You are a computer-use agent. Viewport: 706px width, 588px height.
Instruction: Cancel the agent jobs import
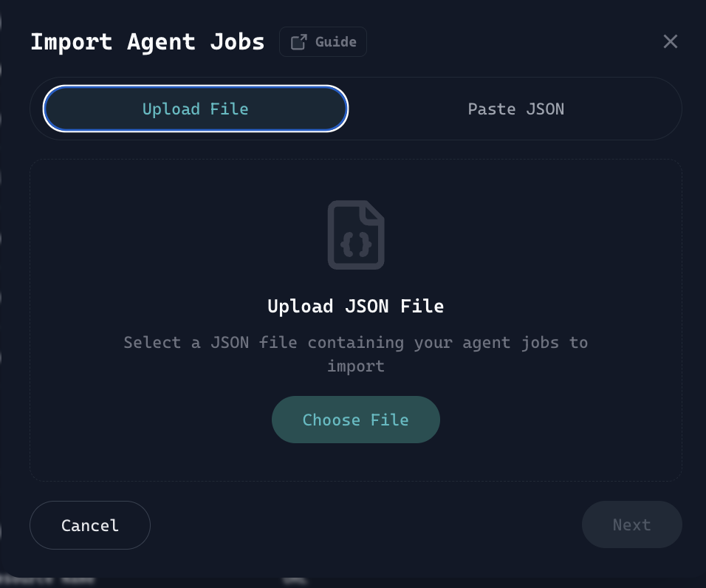pos(90,525)
